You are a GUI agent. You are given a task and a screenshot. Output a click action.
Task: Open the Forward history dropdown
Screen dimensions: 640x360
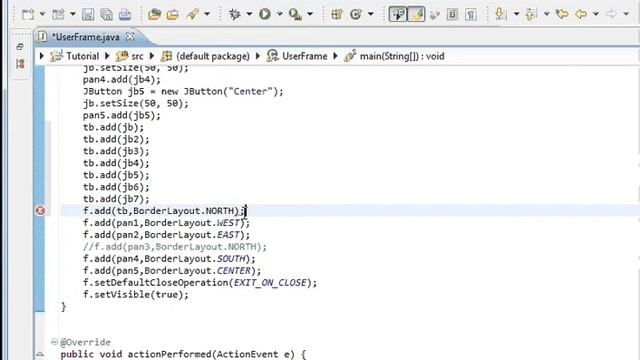[626, 14]
